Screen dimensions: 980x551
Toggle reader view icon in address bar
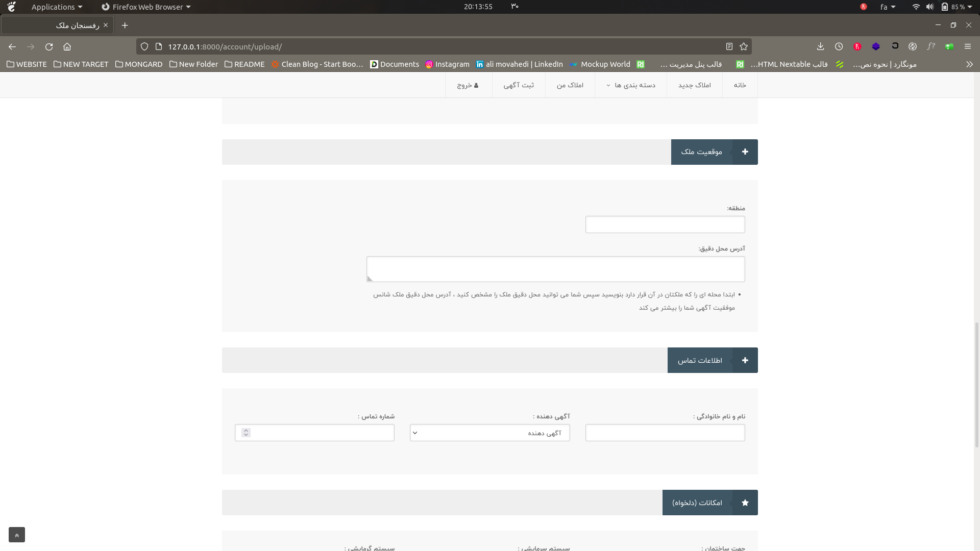(729, 46)
